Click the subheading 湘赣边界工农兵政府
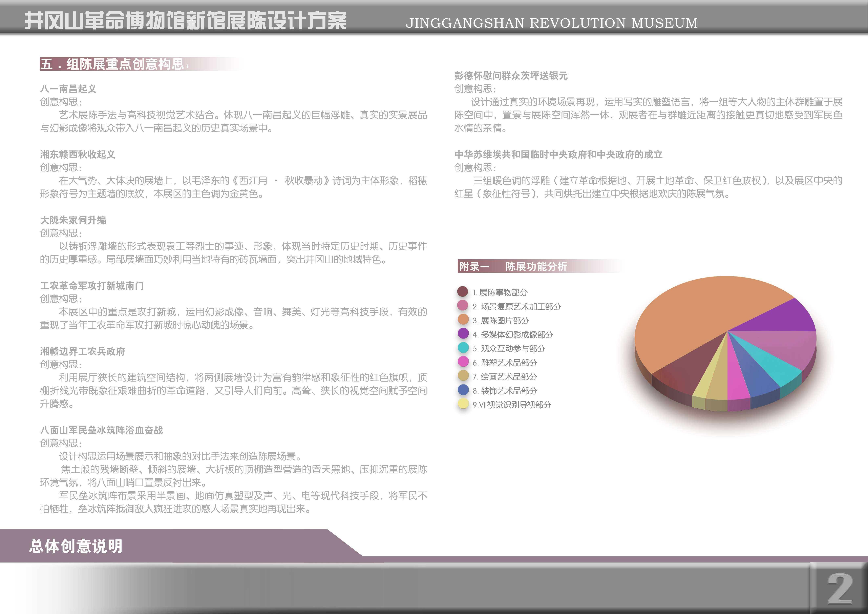This screenshot has height=614, width=868. click(x=82, y=351)
